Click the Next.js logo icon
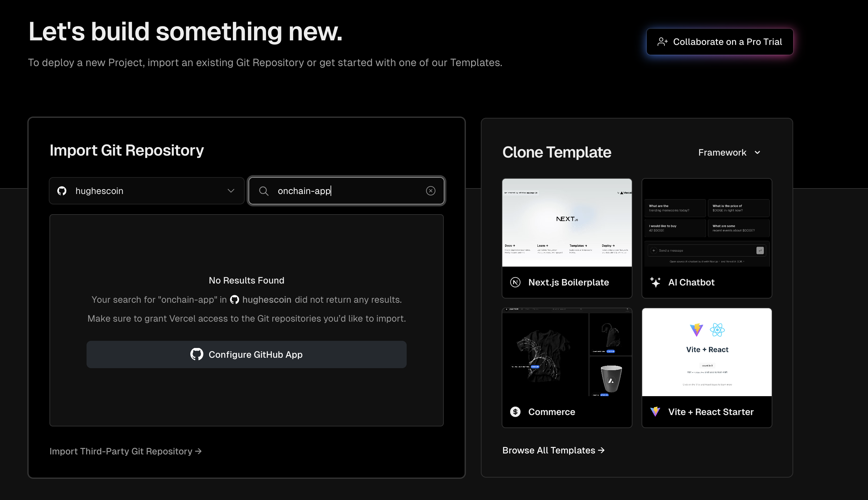This screenshot has height=500, width=868. [515, 282]
